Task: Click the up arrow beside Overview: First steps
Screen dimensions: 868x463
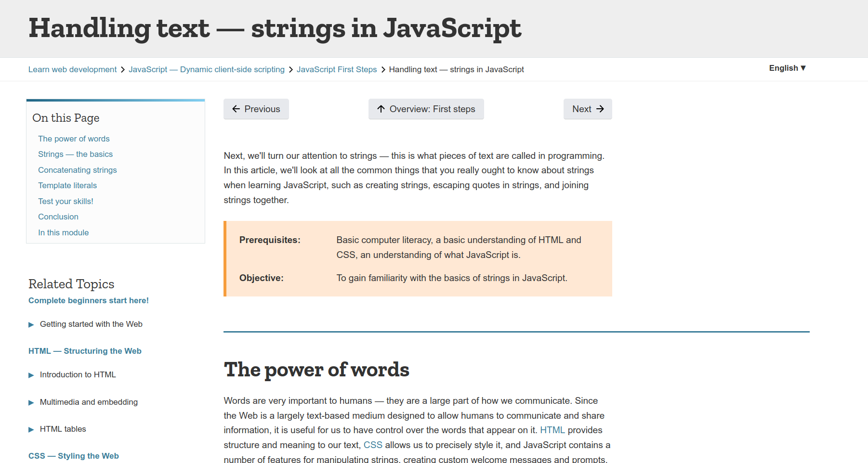Action: [381, 109]
